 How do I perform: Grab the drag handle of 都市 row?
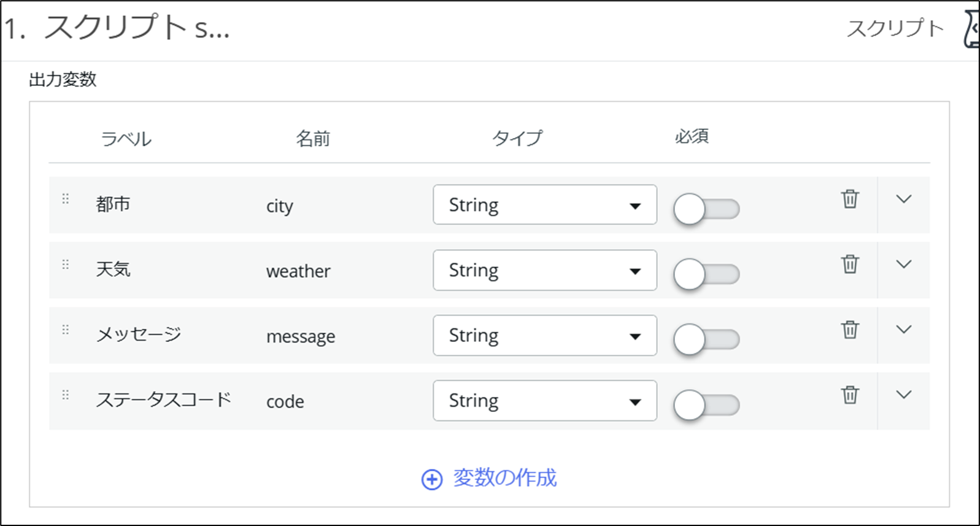[66, 199]
